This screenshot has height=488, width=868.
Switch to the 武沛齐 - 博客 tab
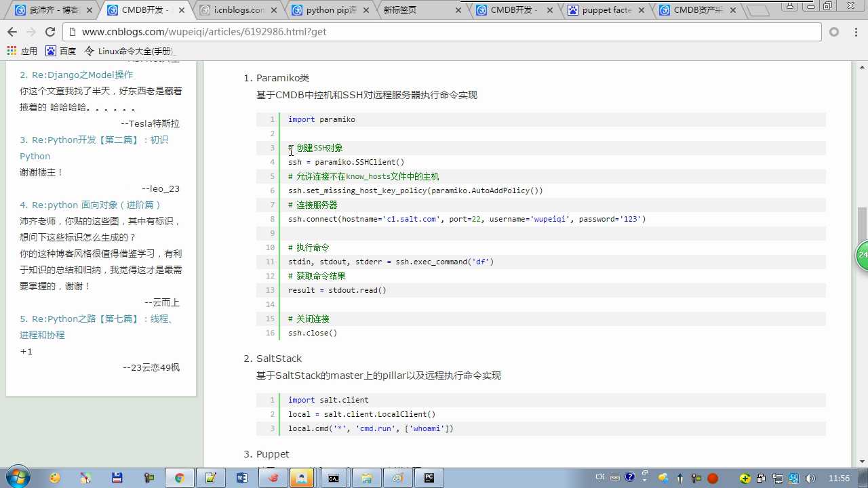pos(53,10)
